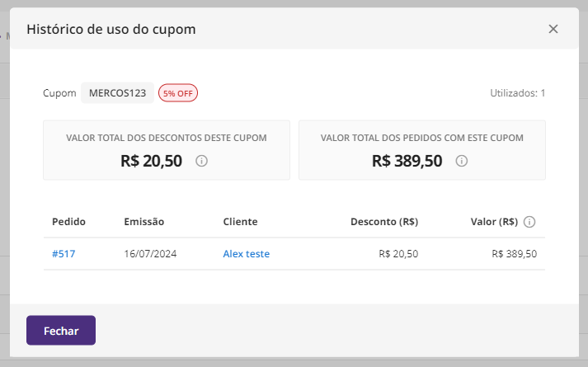The width and height of the screenshot is (588, 367).
Task: Click info icon next to Valor (R$) header
Action: click(529, 222)
